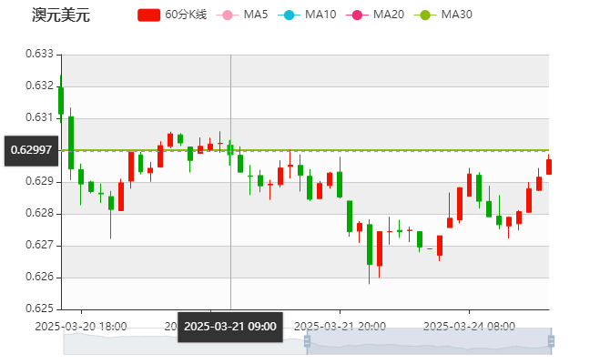Toggle the series using the MA30 text label
The image size is (610, 364).
click(456, 15)
